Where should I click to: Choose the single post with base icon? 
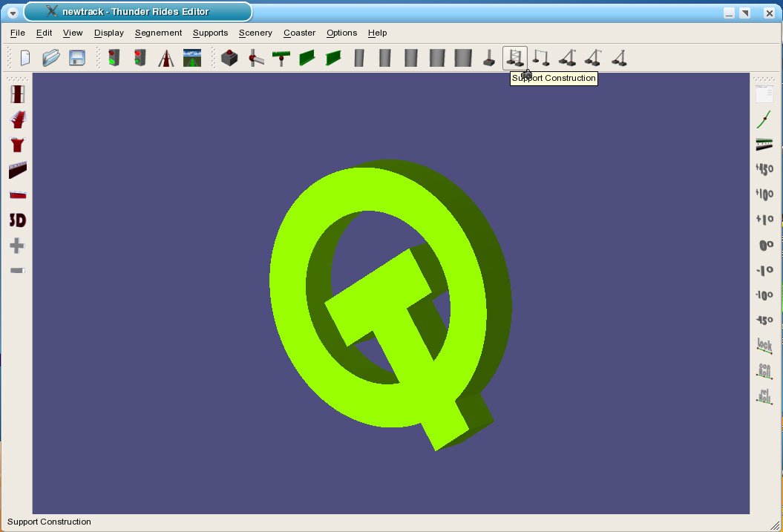point(489,58)
